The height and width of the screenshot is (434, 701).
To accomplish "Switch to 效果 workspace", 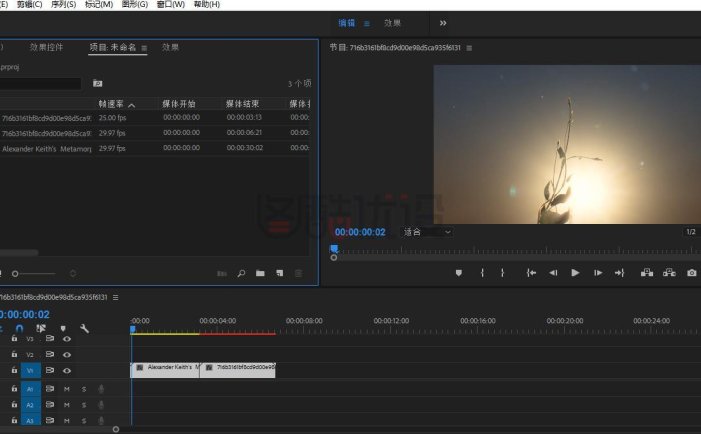I will [x=392, y=23].
